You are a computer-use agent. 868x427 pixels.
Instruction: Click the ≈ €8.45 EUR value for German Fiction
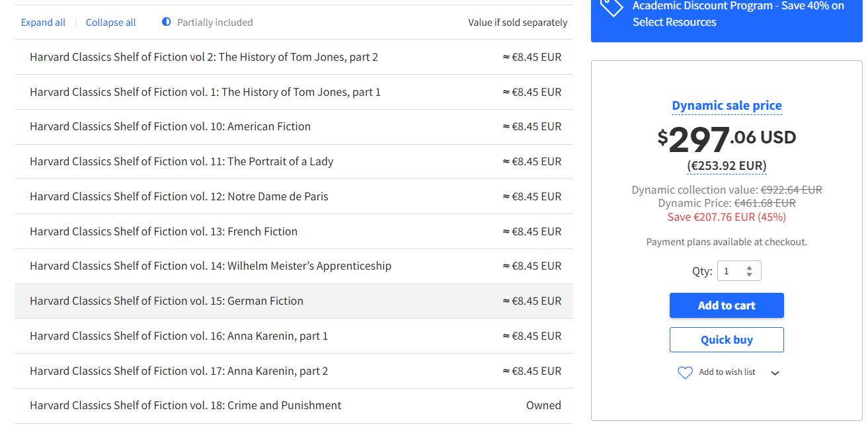coord(532,301)
